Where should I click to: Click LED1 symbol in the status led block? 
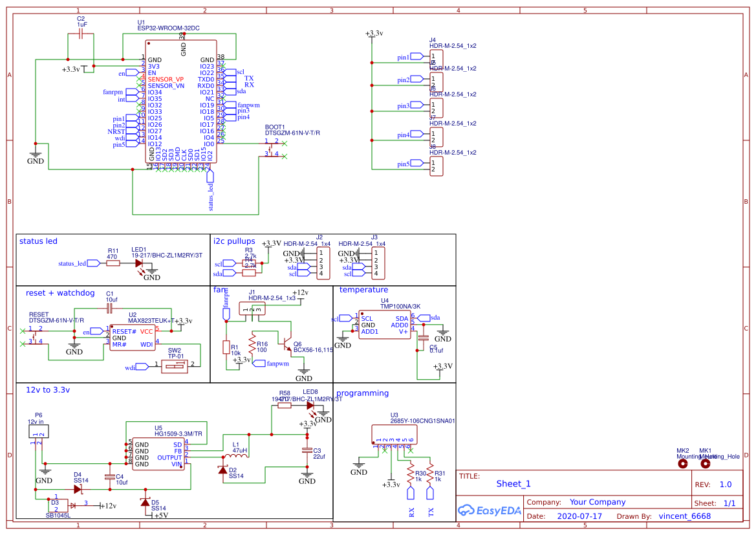pos(140,263)
